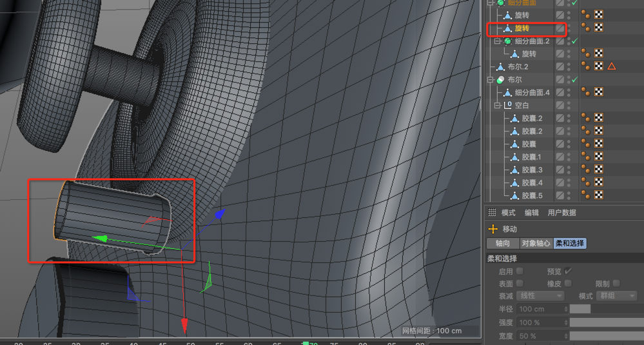
Task: Select the Phong tag on 胶囊.5
Action: point(586,195)
